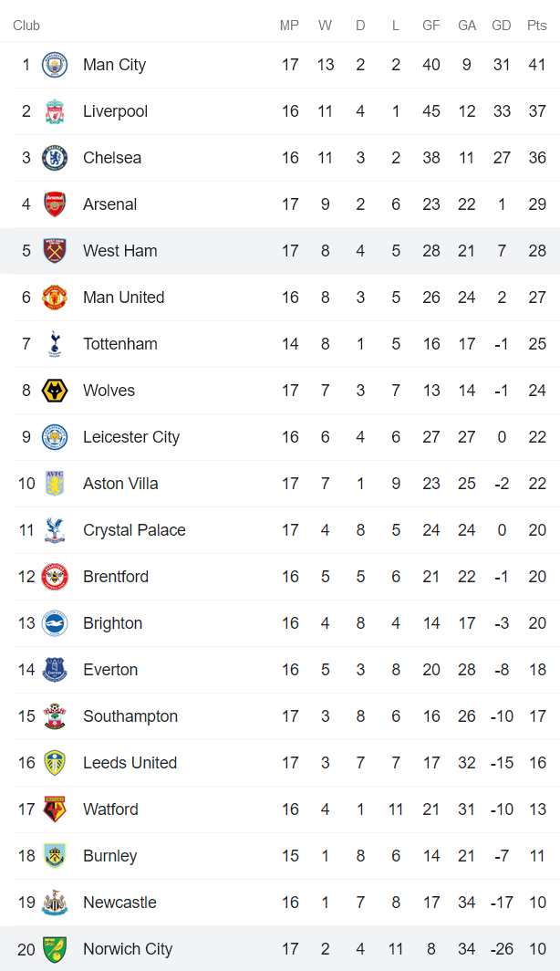Sort the table by Pts column
The image size is (560, 971).
point(535,26)
